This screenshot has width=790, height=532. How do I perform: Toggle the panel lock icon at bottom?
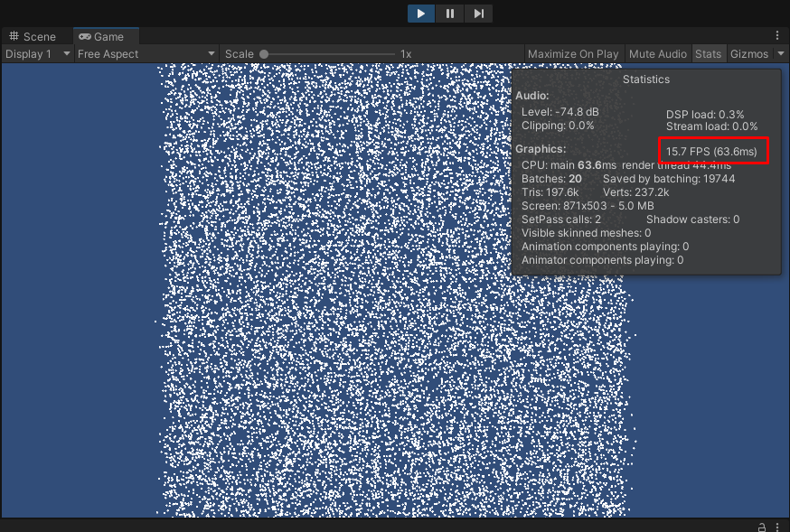click(761, 526)
